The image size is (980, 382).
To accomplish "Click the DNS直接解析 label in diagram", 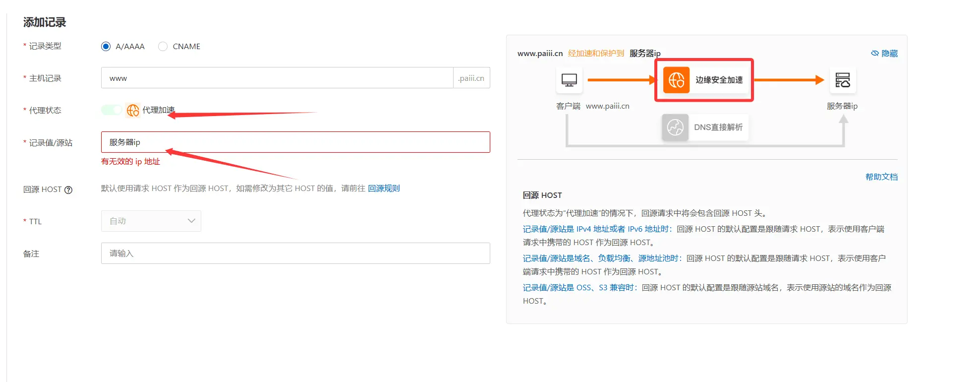I will (718, 127).
